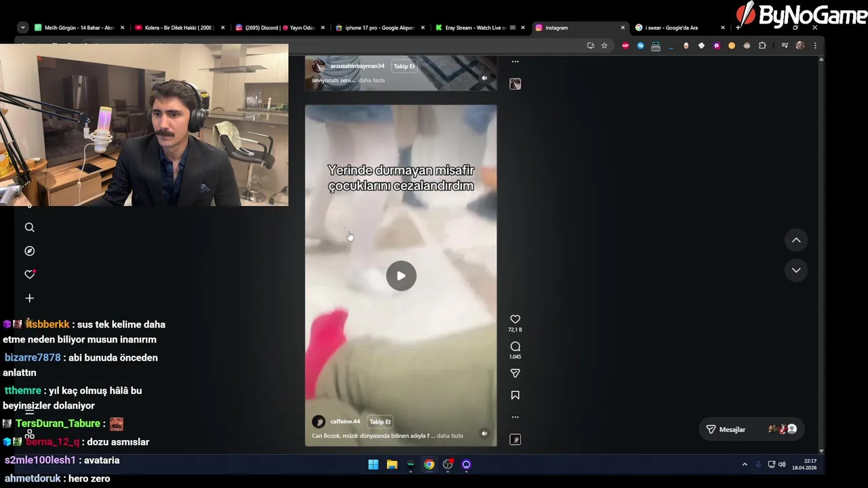The height and width of the screenshot is (488, 868).
Task: Click the reel count 72,1 B likes
Action: point(515,330)
